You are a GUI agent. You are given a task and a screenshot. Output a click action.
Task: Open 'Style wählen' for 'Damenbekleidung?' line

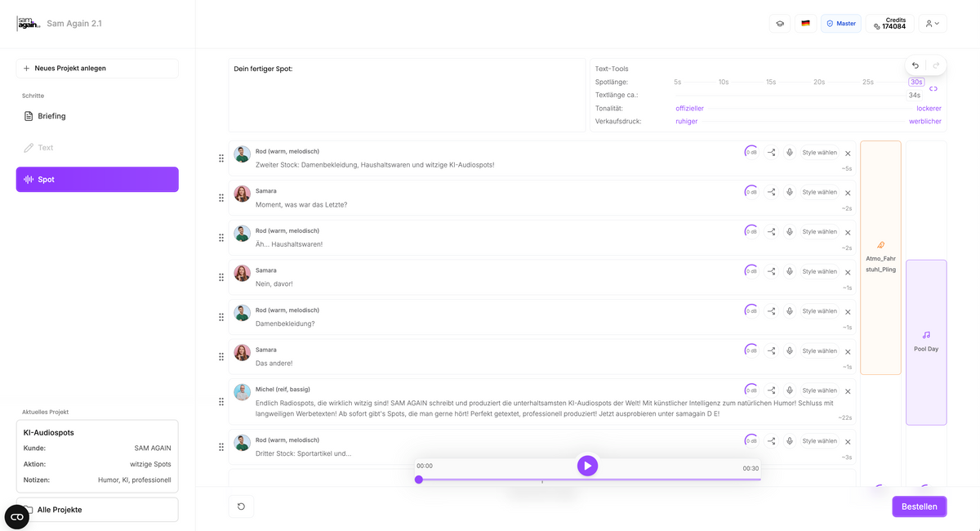pyautogui.click(x=819, y=311)
